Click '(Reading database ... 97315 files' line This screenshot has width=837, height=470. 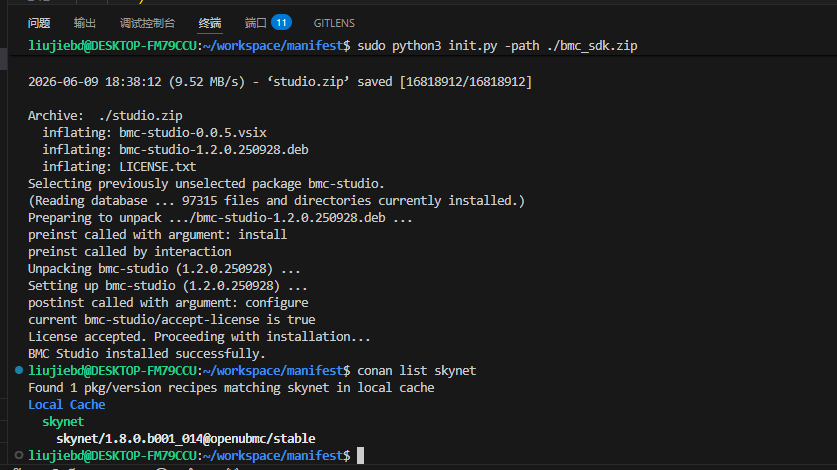[x=277, y=201]
